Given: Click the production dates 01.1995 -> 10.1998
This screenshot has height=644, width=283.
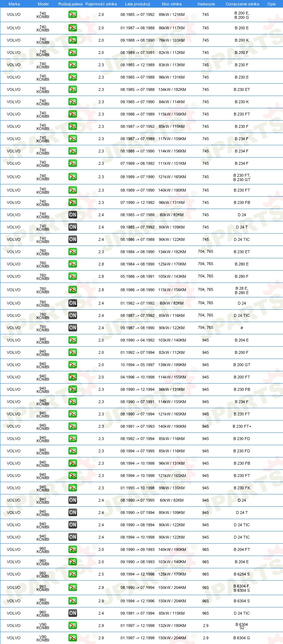Looking at the screenshot, I should (x=138, y=488).
